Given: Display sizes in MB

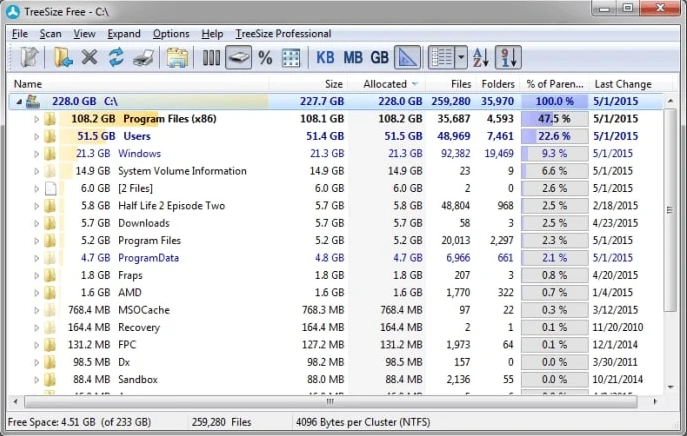Looking at the screenshot, I should [x=353, y=57].
